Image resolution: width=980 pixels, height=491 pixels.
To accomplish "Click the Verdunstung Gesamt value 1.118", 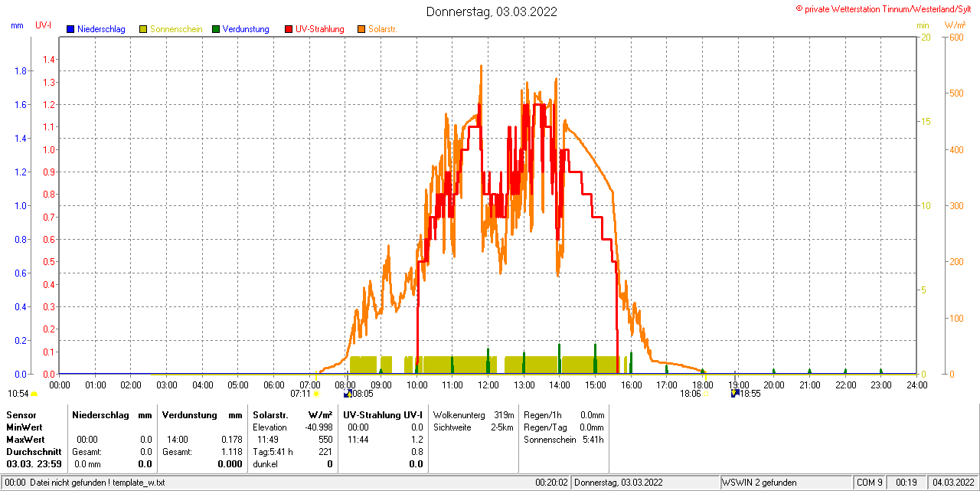I will tap(230, 452).
